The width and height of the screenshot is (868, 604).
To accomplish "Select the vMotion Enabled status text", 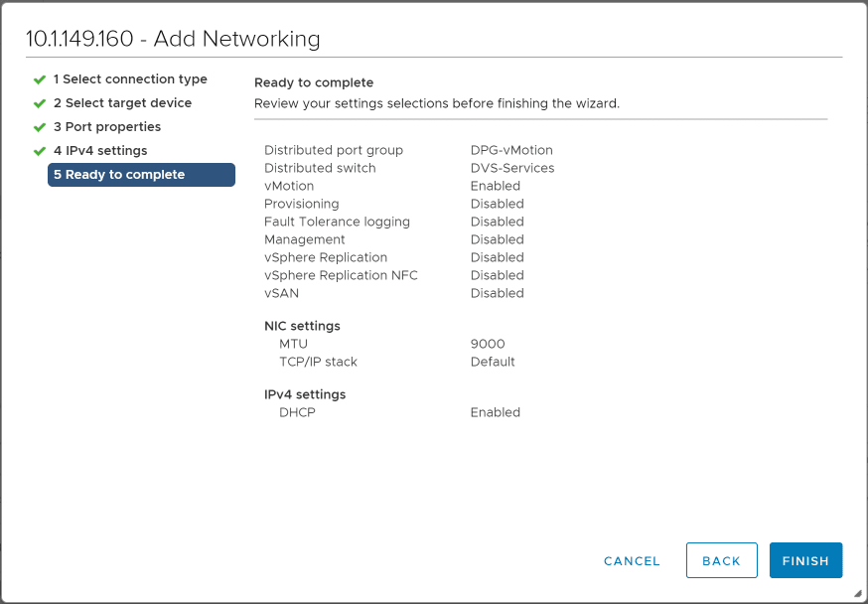I will click(x=495, y=186).
